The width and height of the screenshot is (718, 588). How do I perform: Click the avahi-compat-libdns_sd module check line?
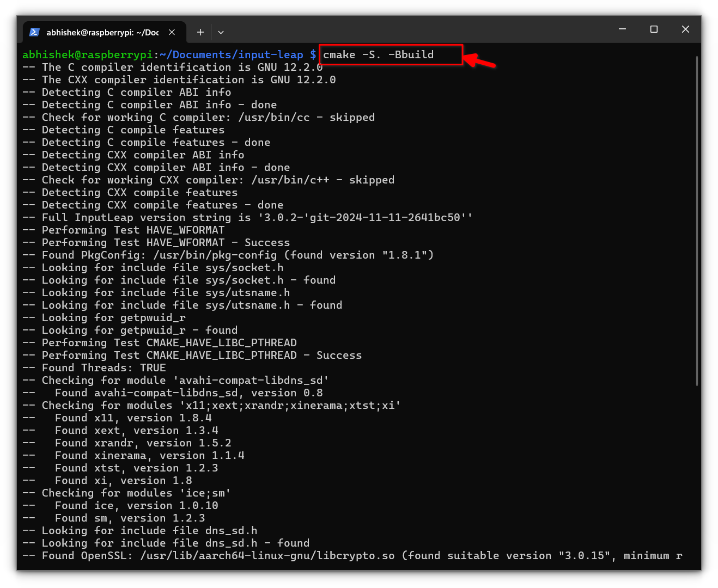tap(175, 380)
